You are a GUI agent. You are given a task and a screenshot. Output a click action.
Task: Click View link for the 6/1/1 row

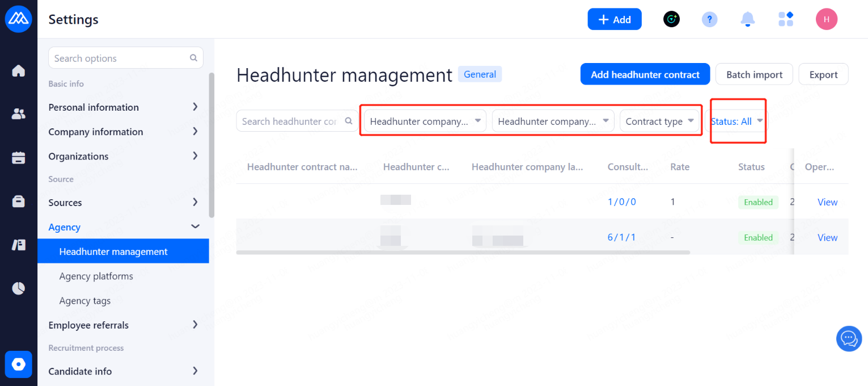(827, 237)
